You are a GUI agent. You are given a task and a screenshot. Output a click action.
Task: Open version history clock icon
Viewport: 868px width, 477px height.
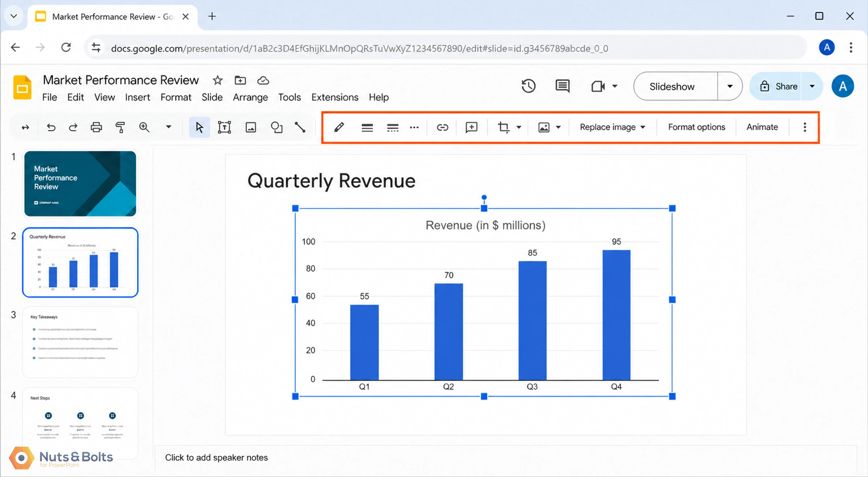[x=528, y=86]
